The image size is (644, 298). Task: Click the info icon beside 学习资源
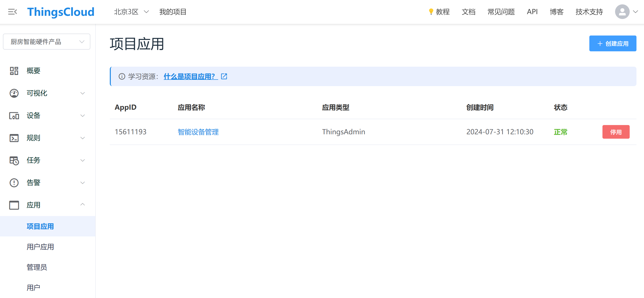click(x=122, y=76)
